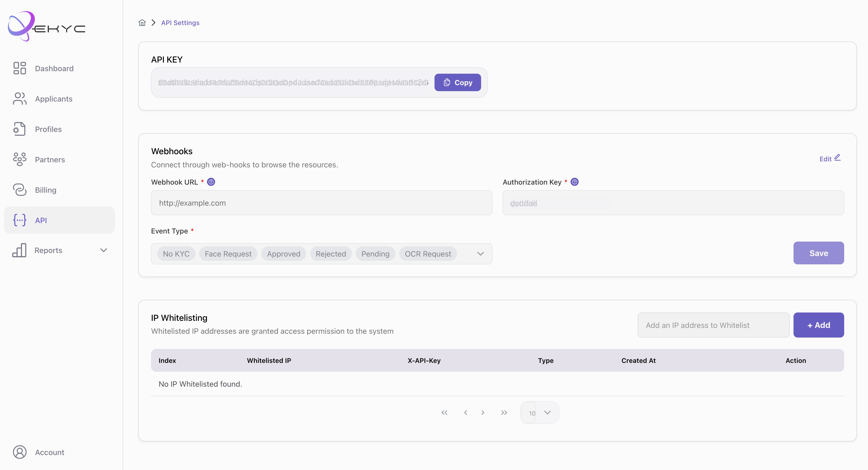The height and width of the screenshot is (470, 868).
Task: Click the Edit pencil icon for Webhooks
Action: [x=837, y=158]
